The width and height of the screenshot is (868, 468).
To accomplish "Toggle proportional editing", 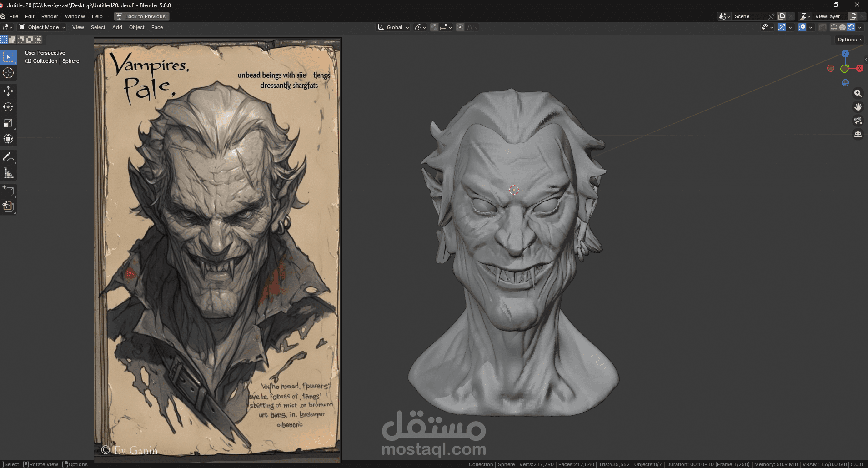I will point(460,27).
